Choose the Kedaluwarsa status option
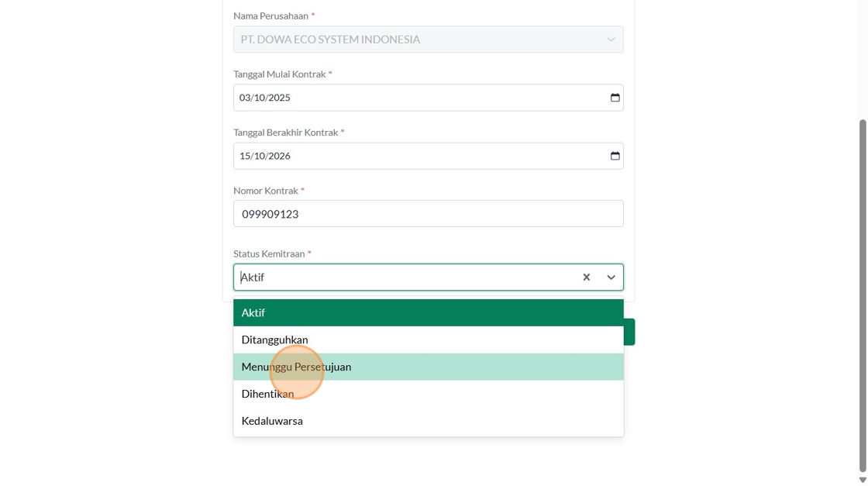The image size is (868, 486). pyautogui.click(x=428, y=421)
